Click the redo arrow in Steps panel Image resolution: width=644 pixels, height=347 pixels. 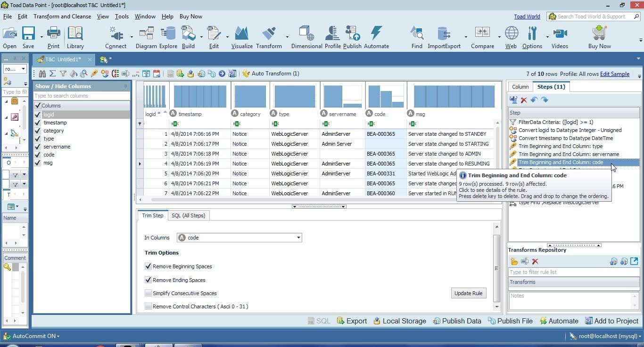tap(544, 100)
